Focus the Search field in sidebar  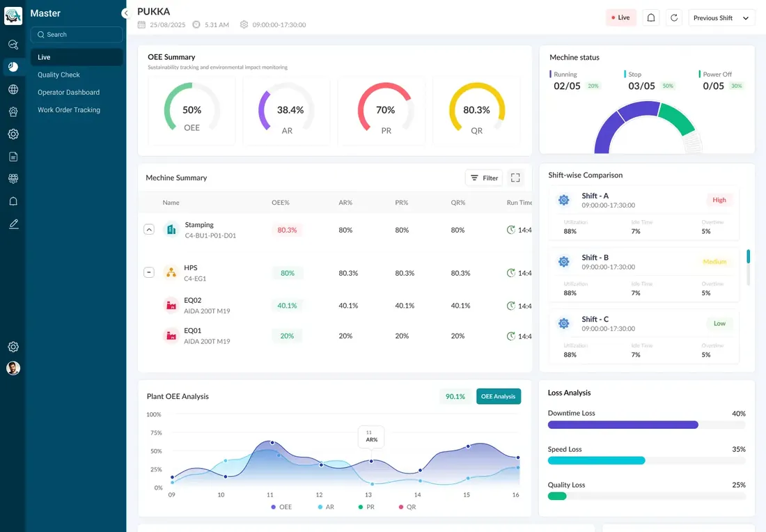[x=77, y=35]
